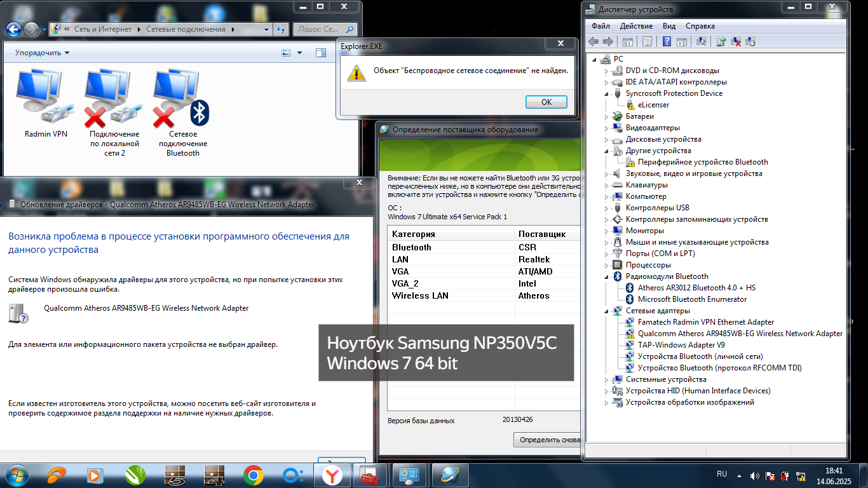This screenshot has height=488, width=868.
Task: Click Disable device toolbar icon with down arrow
Action: pyautogui.click(x=750, y=41)
